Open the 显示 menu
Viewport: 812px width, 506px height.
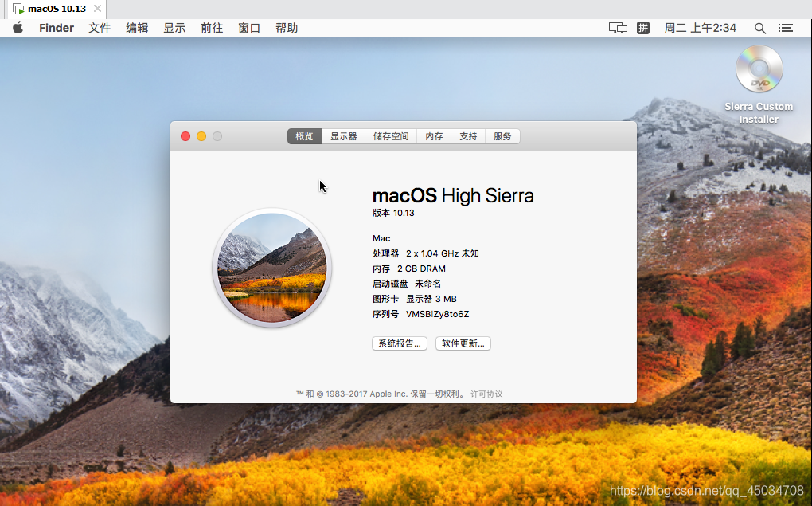174,28
